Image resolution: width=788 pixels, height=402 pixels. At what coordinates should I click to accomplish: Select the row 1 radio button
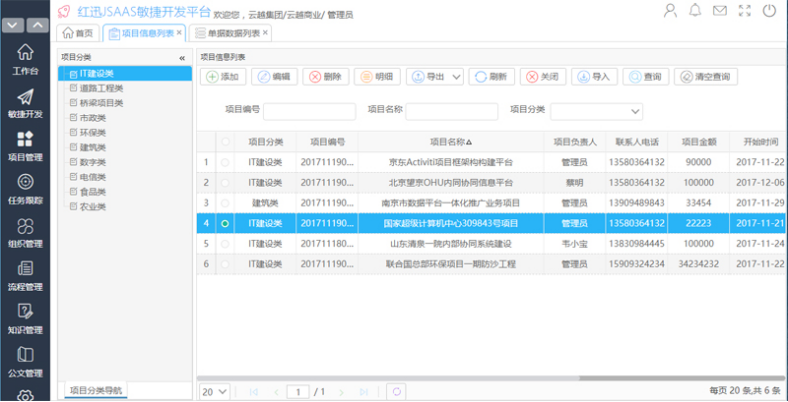click(x=225, y=162)
